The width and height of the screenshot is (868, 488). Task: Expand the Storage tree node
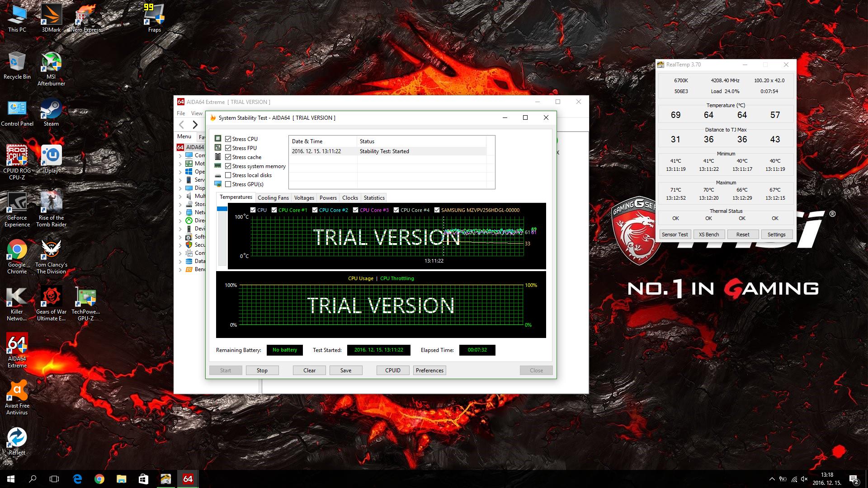pos(180,204)
